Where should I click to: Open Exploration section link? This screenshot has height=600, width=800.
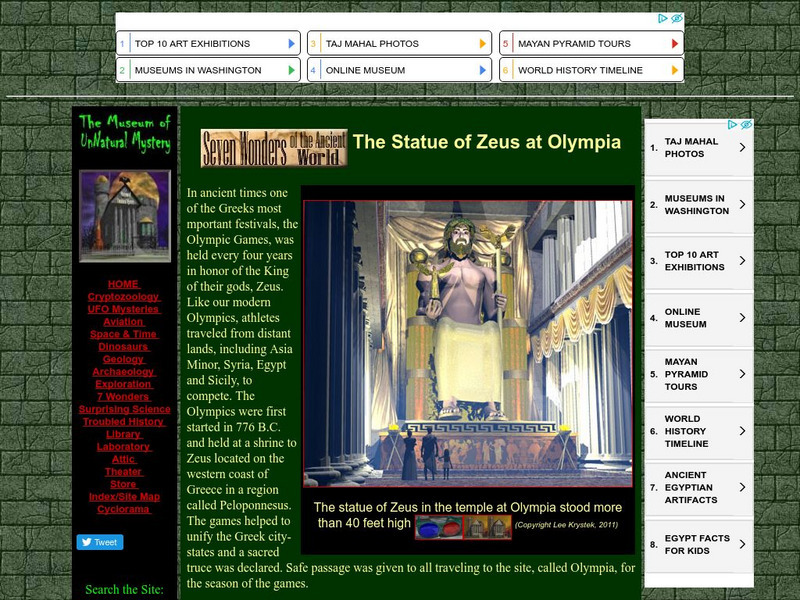click(123, 384)
